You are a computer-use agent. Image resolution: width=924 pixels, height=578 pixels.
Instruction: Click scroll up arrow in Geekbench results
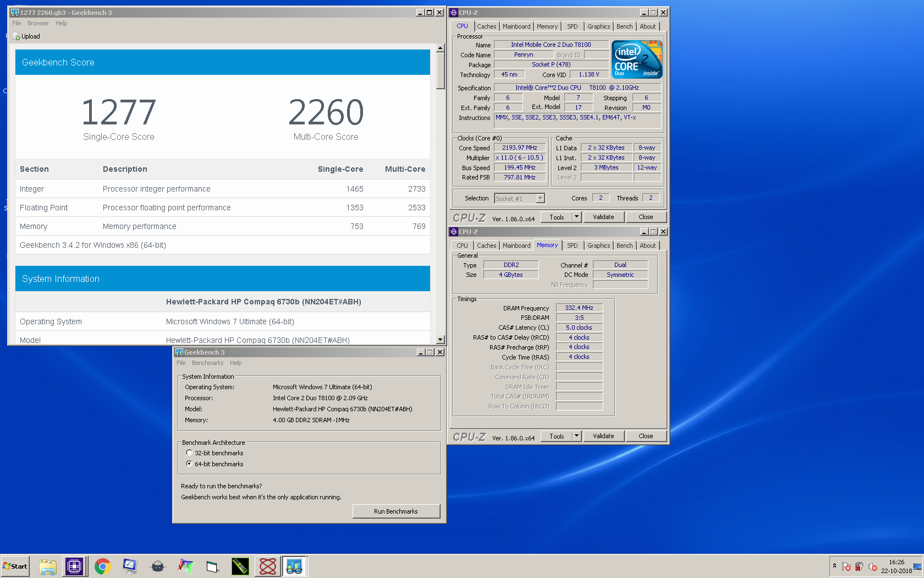pos(440,48)
